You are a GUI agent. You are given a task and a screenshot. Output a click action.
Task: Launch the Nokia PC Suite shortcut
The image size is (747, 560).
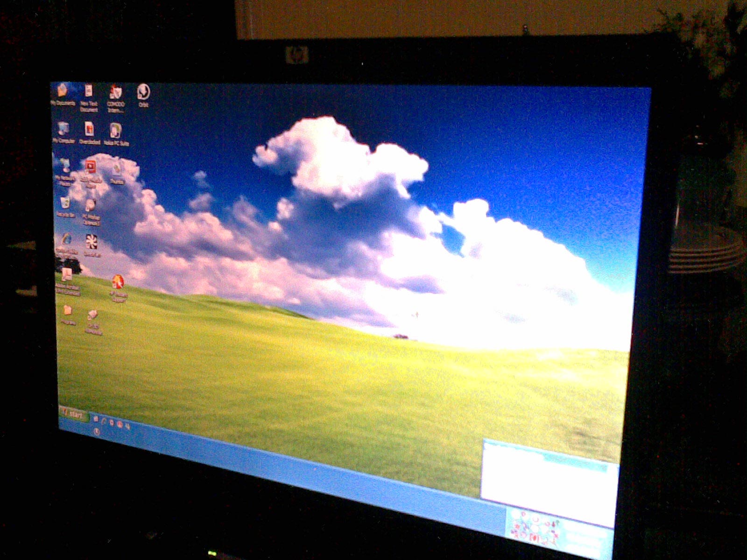click(116, 134)
